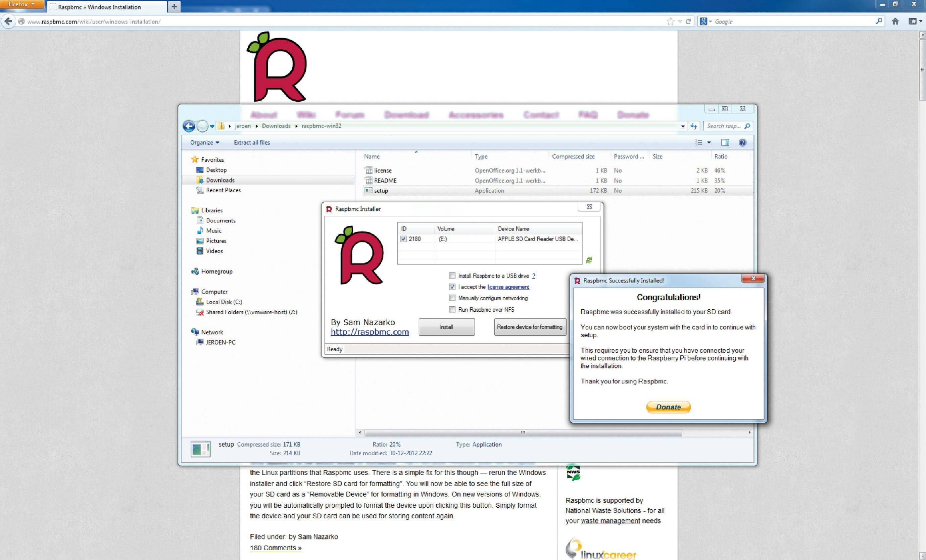926x560 pixels.
Task: Toggle the Explorer preview pane icon
Action: click(725, 142)
